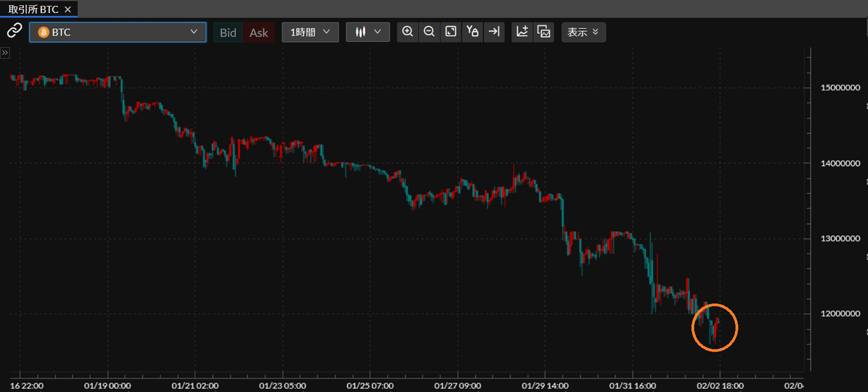This screenshot has height=392, width=868.
Task: Open the BTC symbol dropdown
Action: point(117,33)
